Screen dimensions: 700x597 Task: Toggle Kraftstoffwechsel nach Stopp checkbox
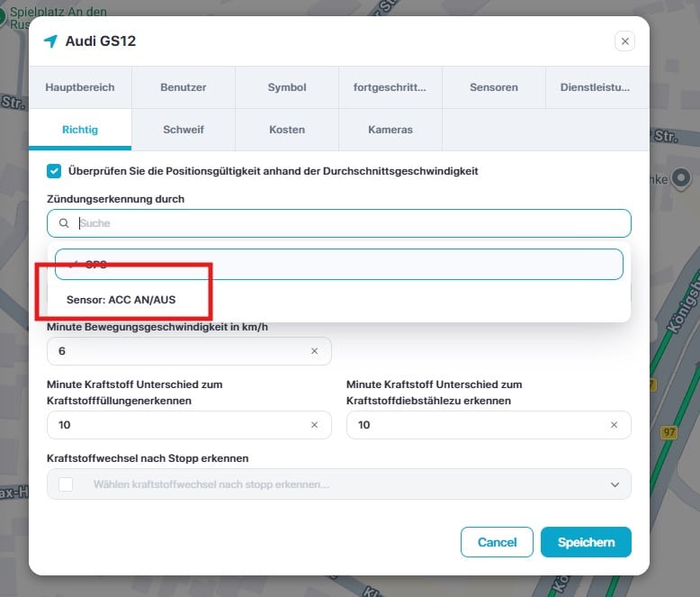[66, 484]
